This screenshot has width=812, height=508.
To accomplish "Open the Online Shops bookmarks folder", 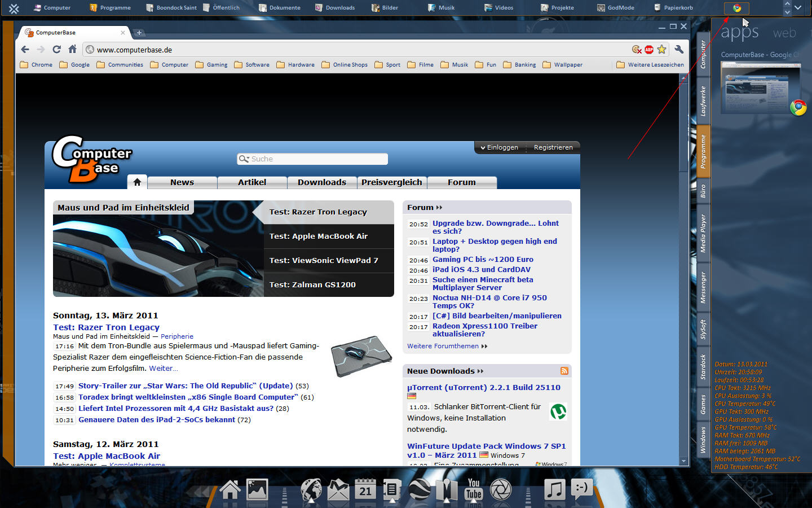I will click(345, 65).
